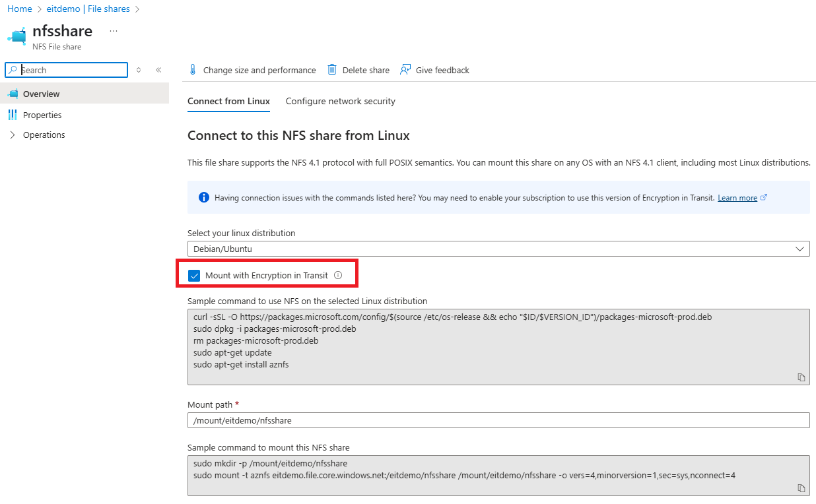This screenshot has width=816, height=504.
Task: Select the Connect from Linux tab
Action: click(x=228, y=101)
